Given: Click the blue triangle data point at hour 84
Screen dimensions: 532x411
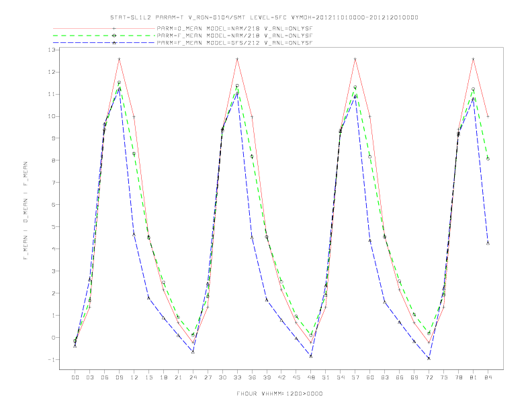Looking at the screenshot, I should click(488, 243).
